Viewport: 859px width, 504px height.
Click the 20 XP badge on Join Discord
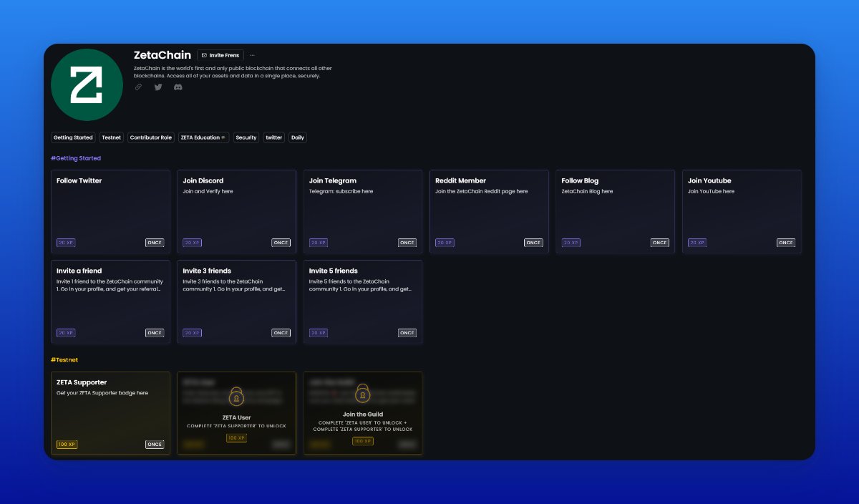[192, 243]
